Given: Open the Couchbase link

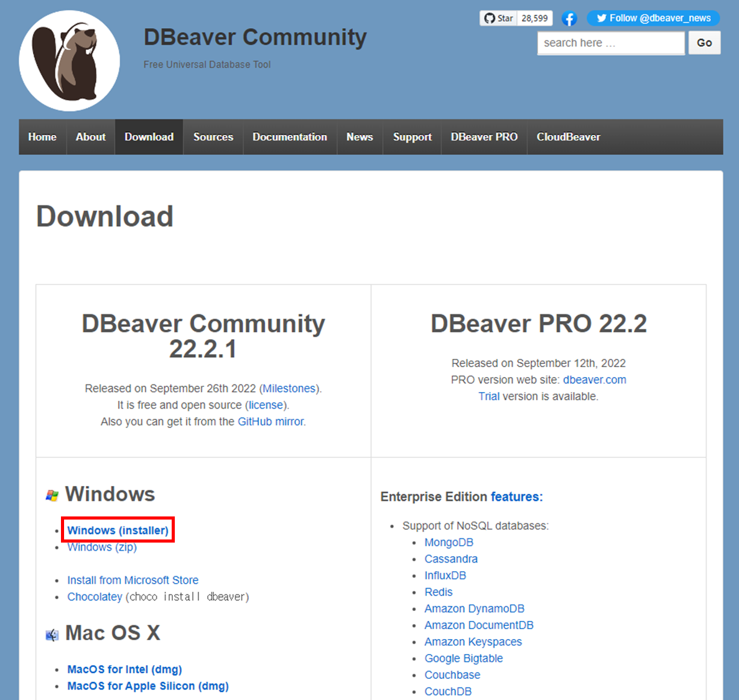Looking at the screenshot, I should click(452, 675).
